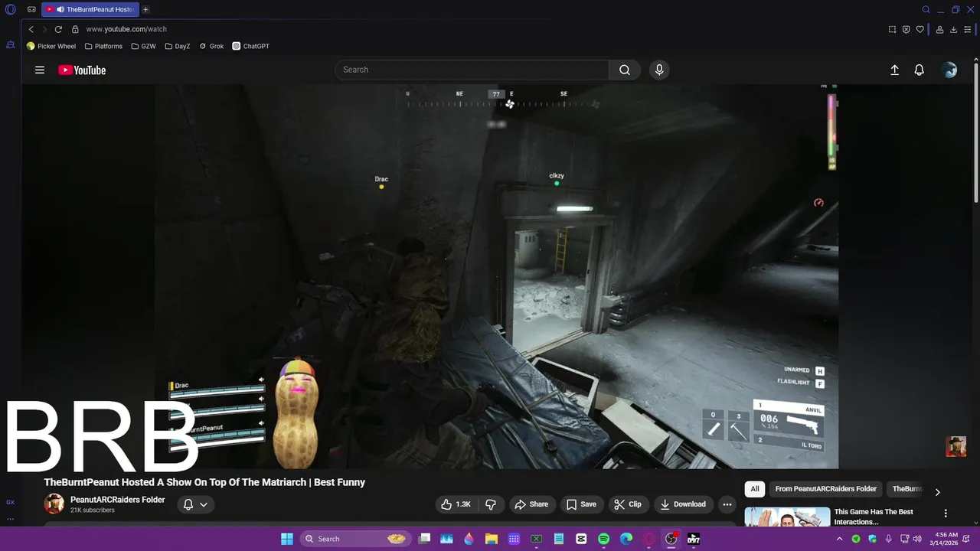Open the browser downloads icon
980x551 pixels.
coord(954,29)
